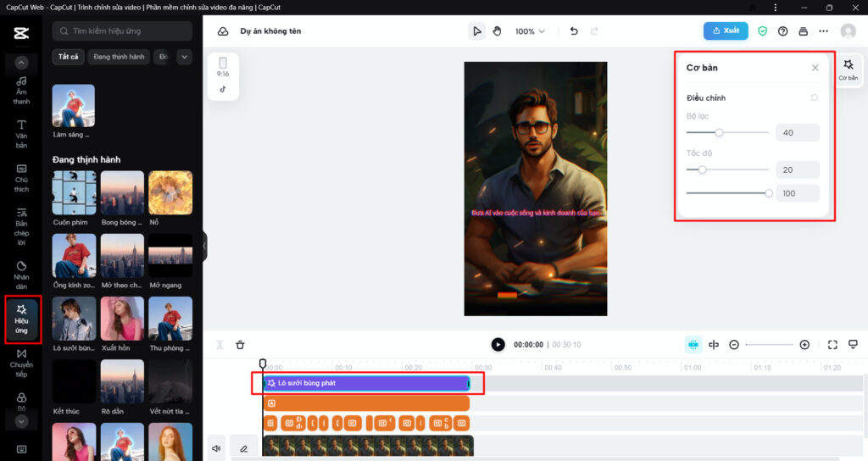Viewport: 868px width, 461px height.
Task: Open the Hiệu ứng effects panel
Action: coord(21,318)
